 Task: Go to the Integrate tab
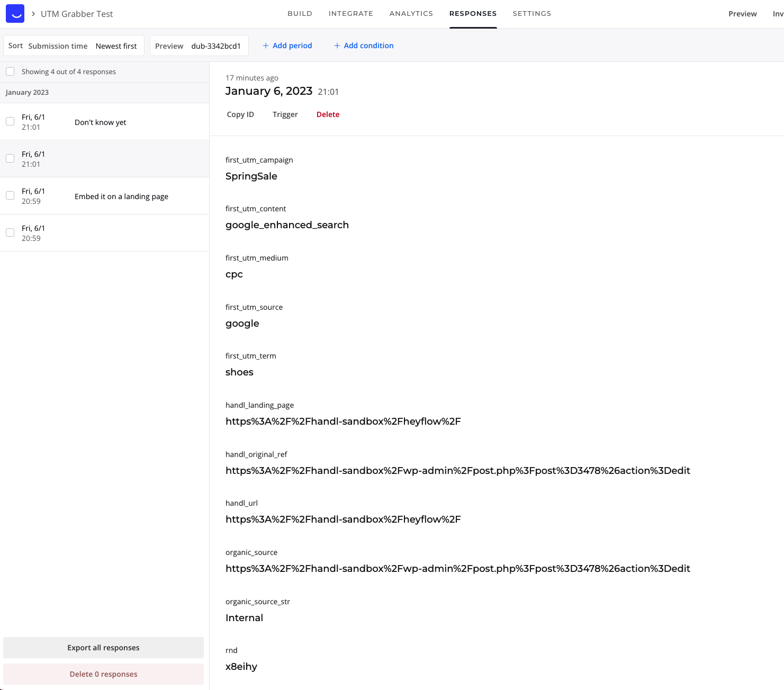[x=350, y=14]
